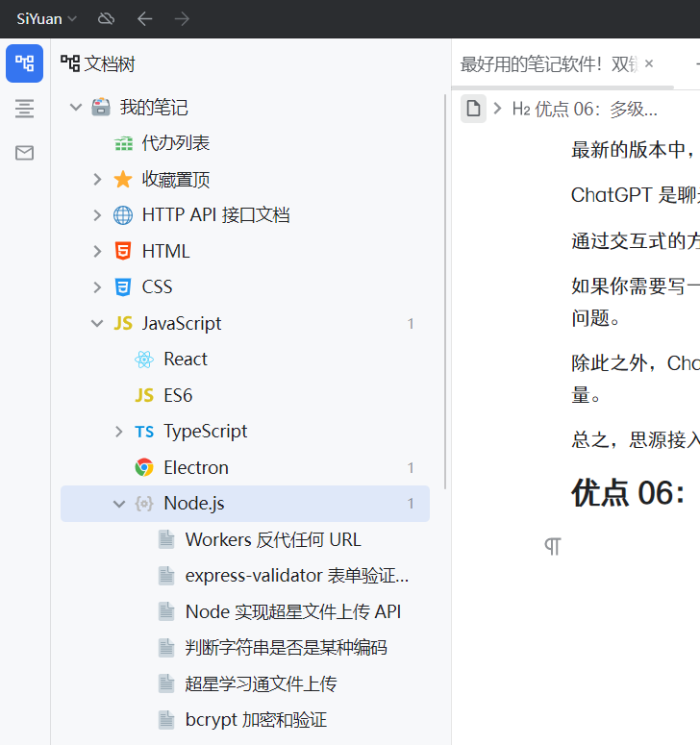
Task: Open the Electron document
Action: (x=196, y=467)
